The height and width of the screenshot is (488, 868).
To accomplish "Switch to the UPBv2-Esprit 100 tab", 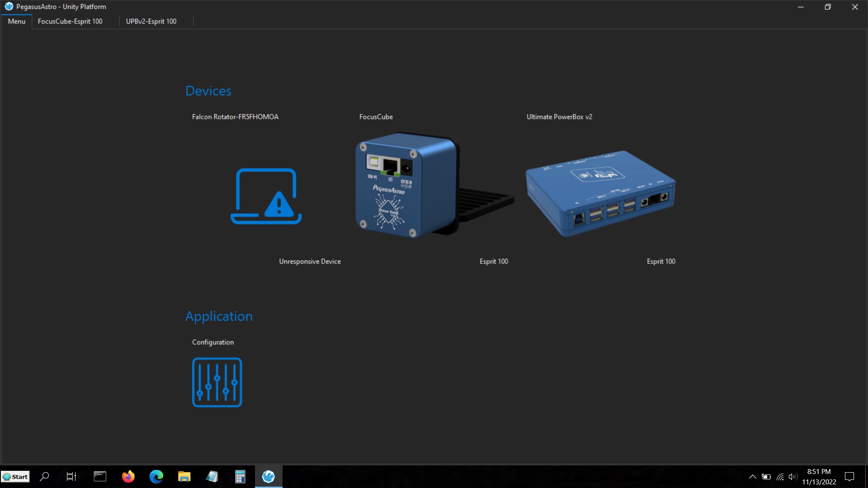I will pos(151,21).
